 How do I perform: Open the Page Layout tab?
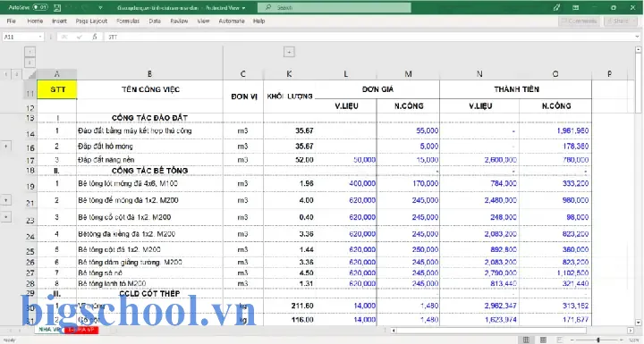(x=91, y=21)
